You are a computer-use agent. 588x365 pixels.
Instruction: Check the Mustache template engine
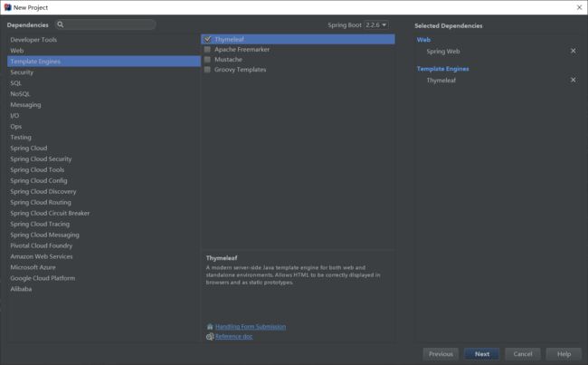[208, 60]
